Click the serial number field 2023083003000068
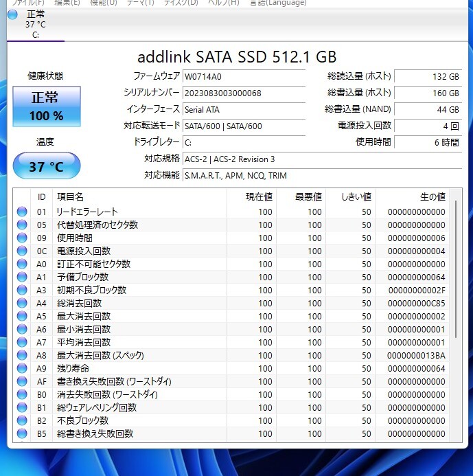473x476 pixels. point(244,93)
